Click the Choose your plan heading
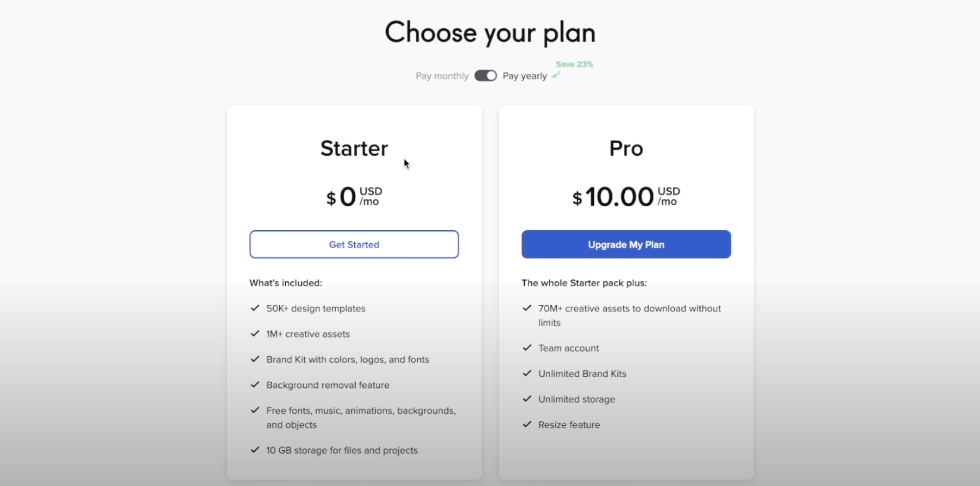 490,32
